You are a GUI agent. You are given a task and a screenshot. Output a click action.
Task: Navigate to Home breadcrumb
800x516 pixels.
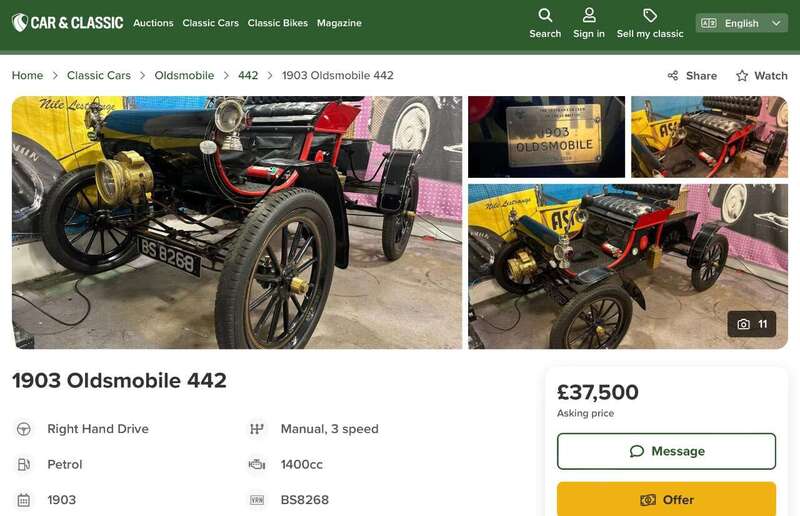coord(27,76)
